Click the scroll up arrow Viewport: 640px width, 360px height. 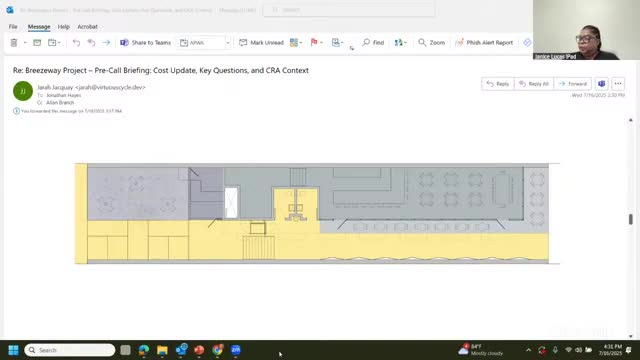(x=631, y=120)
